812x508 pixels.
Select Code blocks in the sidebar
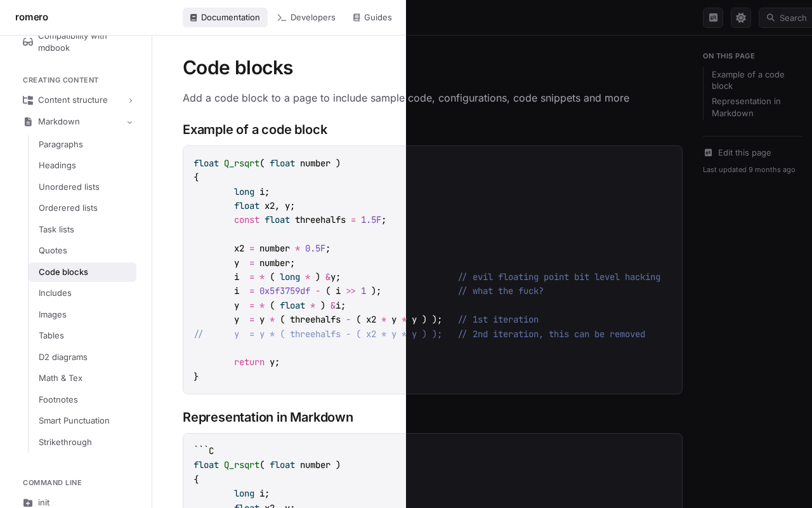coord(63,272)
